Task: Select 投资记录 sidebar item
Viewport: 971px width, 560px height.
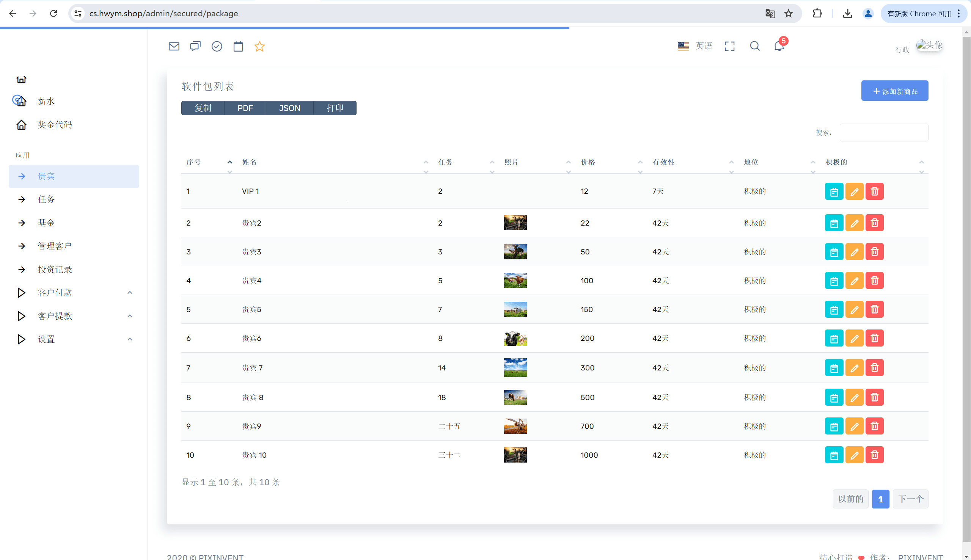Action: 55,270
